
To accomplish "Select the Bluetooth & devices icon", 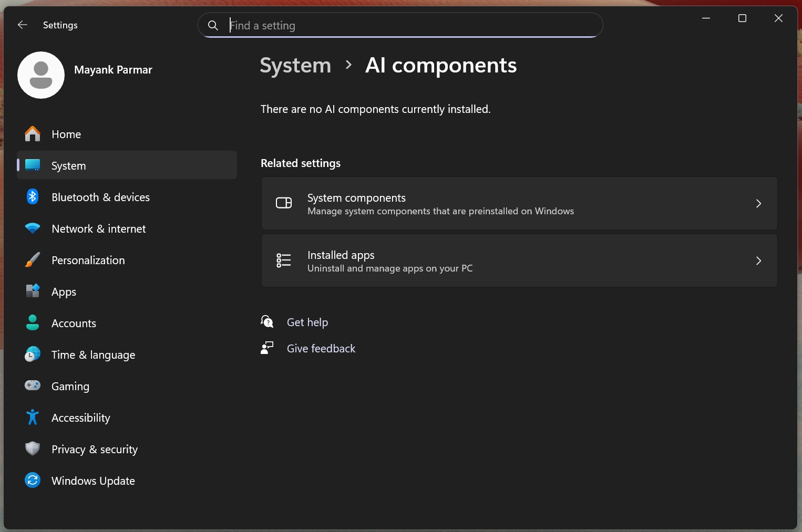I will (33, 197).
